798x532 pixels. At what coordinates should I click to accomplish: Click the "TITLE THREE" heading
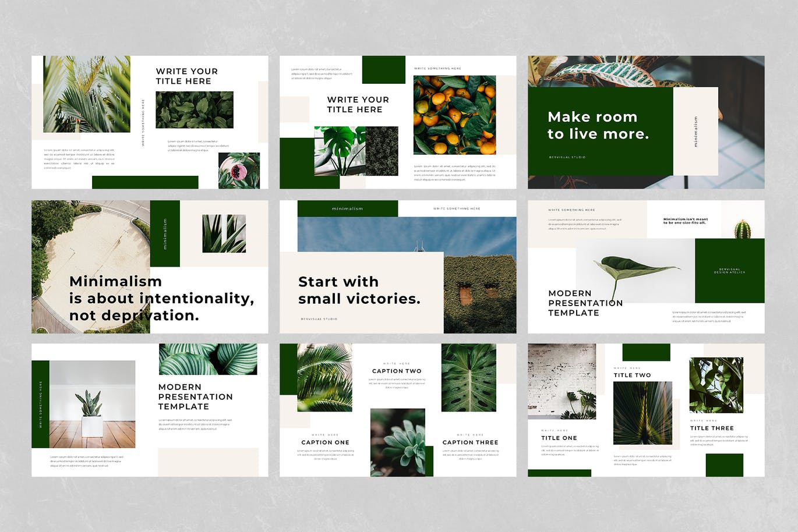tap(711, 428)
